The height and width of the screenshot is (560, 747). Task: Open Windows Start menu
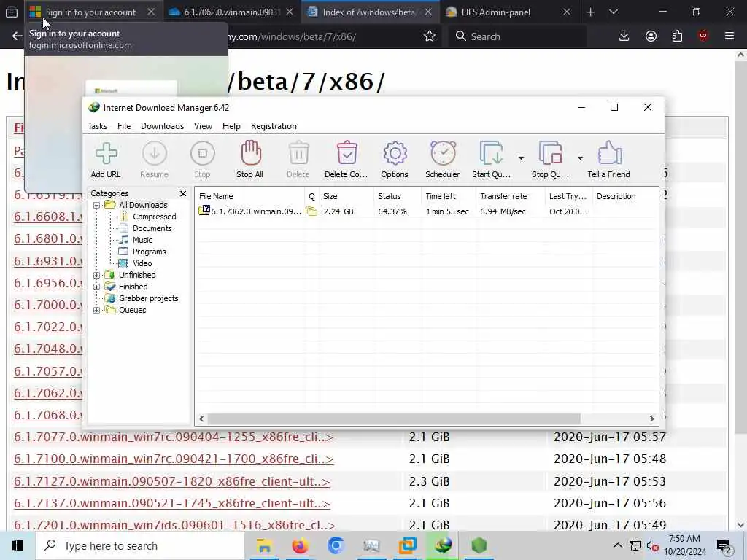pyautogui.click(x=18, y=545)
